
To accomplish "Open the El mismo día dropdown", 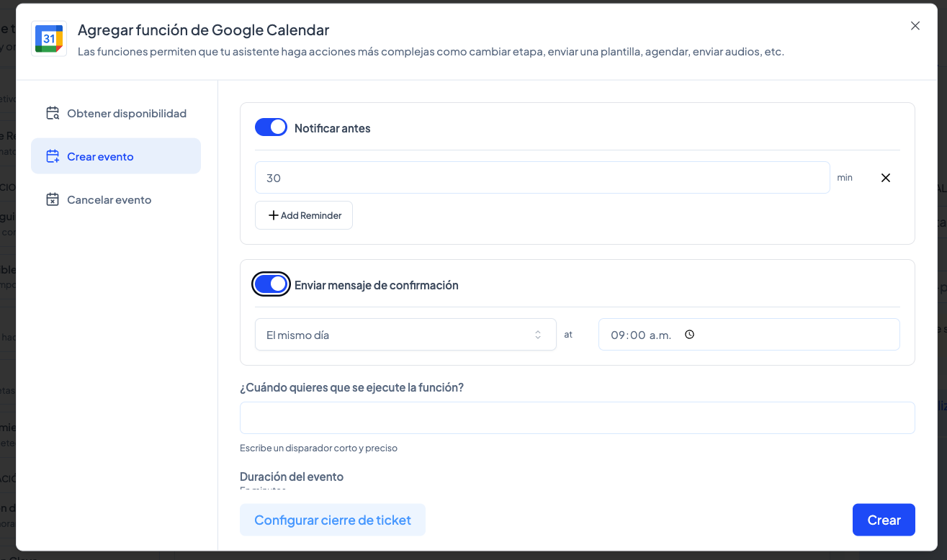I will coord(405,335).
